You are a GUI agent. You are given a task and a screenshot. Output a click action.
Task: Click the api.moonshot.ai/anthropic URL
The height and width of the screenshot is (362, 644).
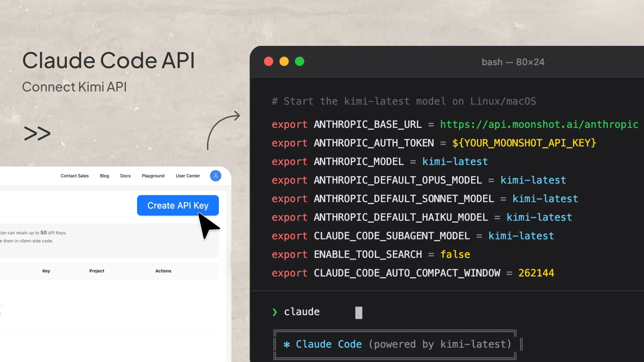point(539,124)
